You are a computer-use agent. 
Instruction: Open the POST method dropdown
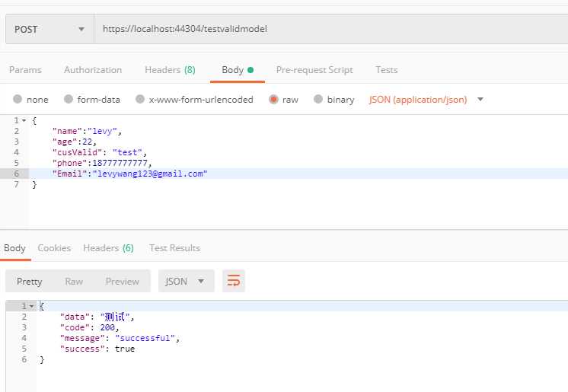pyautogui.click(x=49, y=30)
